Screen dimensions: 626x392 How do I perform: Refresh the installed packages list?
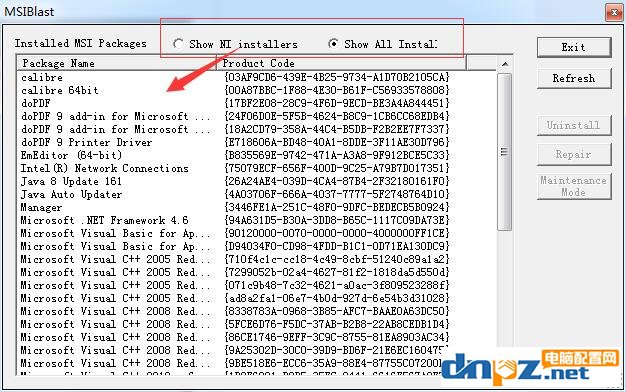click(574, 78)
